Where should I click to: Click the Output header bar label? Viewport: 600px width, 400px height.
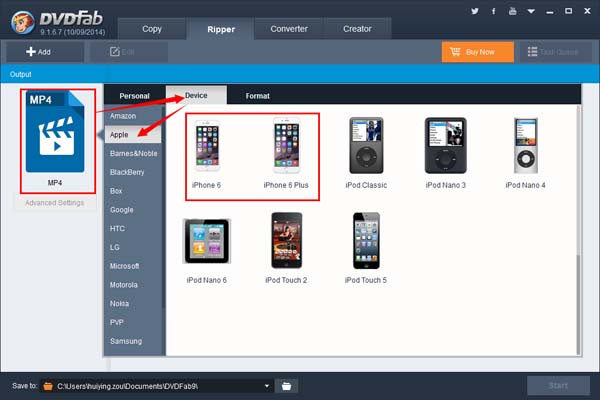pos(21,74)
